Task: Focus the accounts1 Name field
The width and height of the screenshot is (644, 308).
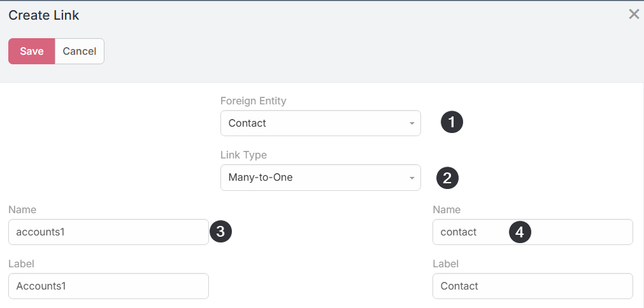Action: (x=108, y=232)
